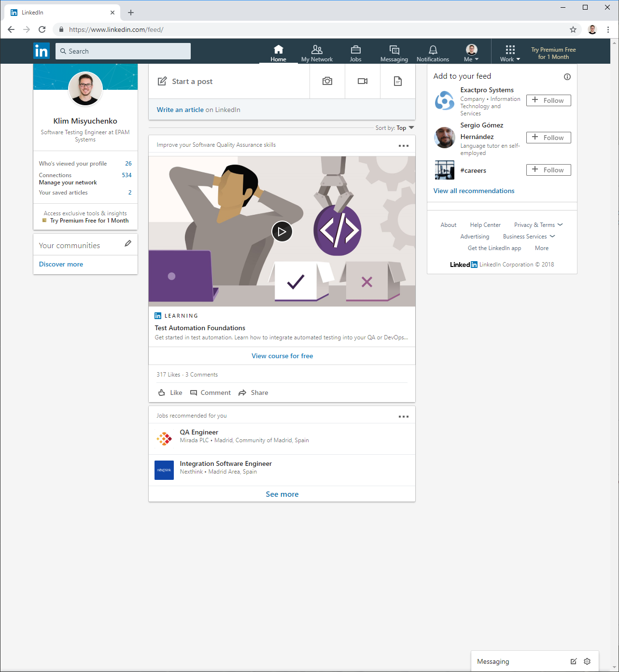Click the video camera icon in post box
619x672 pixels.
tap(363, 81)
